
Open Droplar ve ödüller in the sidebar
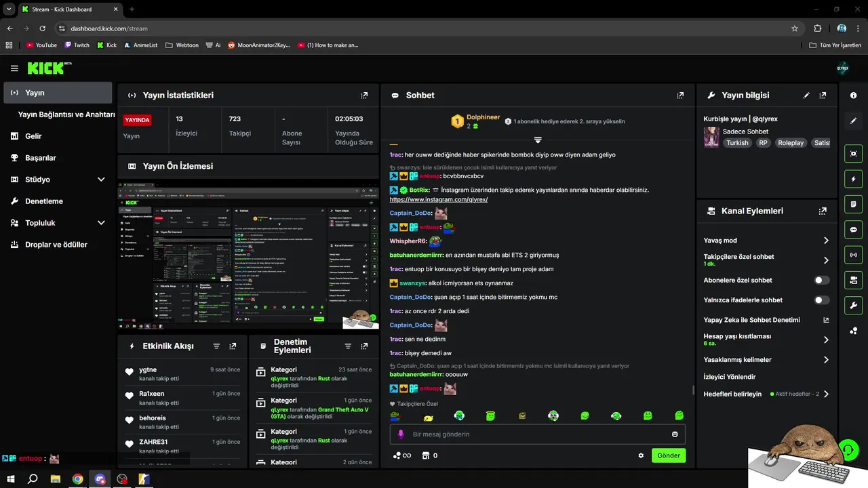(58, 245)
